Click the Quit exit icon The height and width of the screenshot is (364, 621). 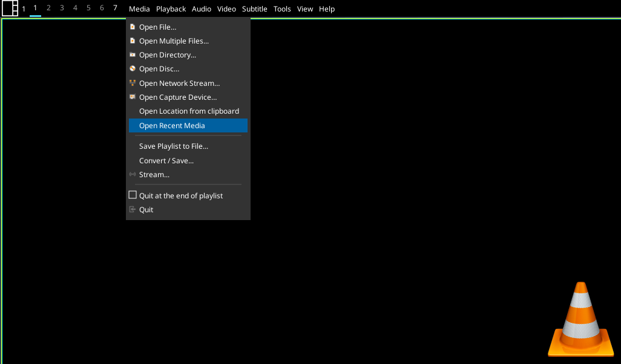pos(133,209)
